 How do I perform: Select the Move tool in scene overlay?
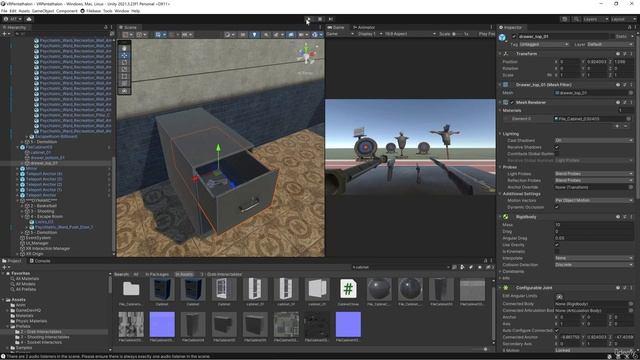tap(124, 55)
